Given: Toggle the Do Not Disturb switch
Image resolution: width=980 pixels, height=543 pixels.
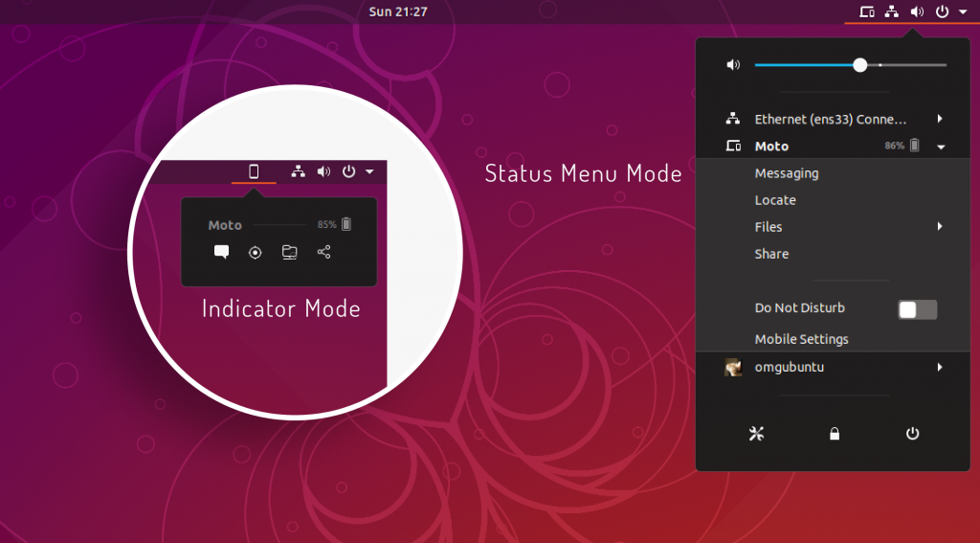Looking at the screenshot, I should [918, 309].
